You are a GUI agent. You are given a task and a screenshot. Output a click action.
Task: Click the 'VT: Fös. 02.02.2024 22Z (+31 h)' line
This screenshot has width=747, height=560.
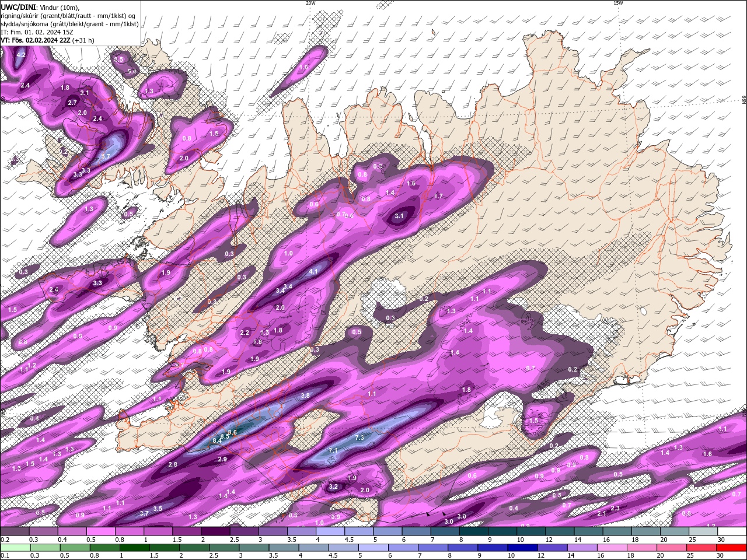47,40
